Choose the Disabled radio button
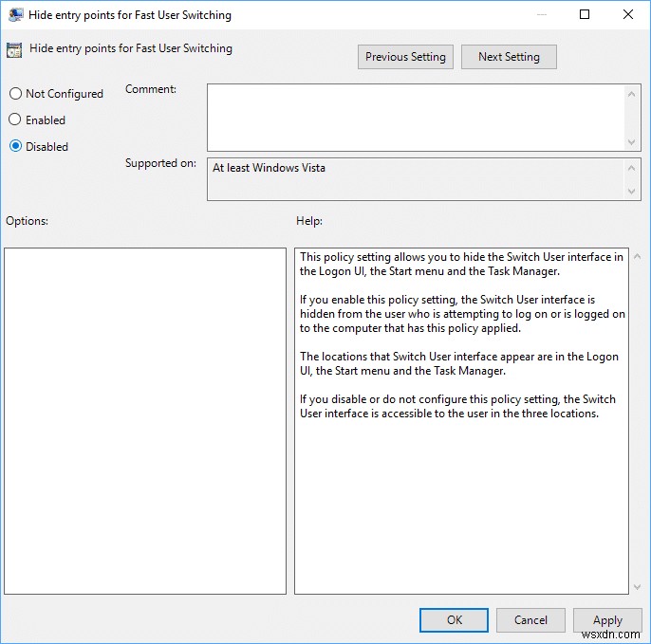Screen dimensions: 651x644 pyautogui.click(x=15, y=147)
